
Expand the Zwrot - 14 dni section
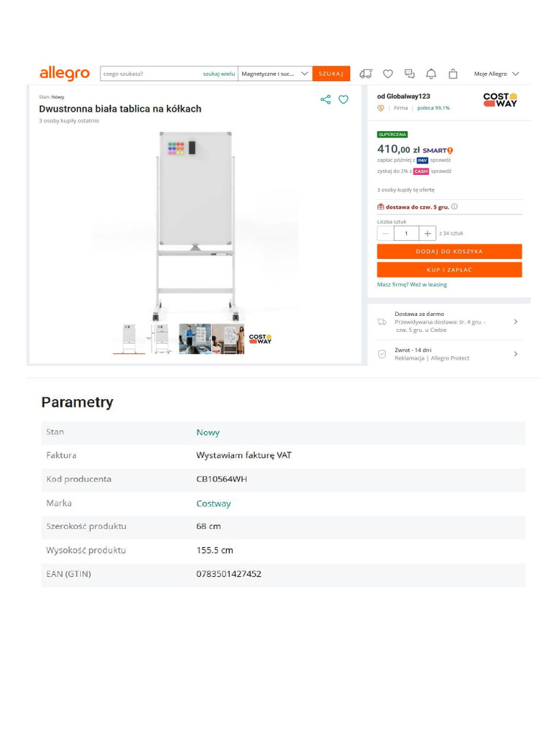click(x=516, y=354)
